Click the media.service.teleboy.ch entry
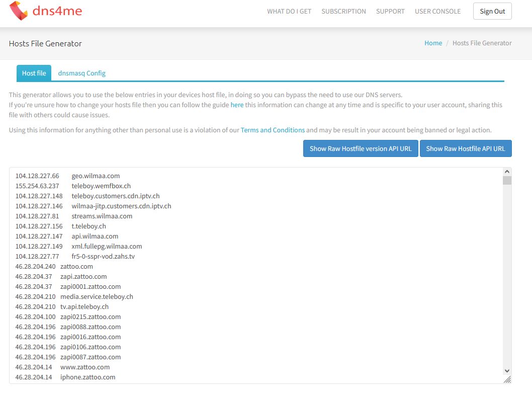Image resolution: width=532 pixels, height=395 pixels. pyautogui.click(x=97, y=296)
